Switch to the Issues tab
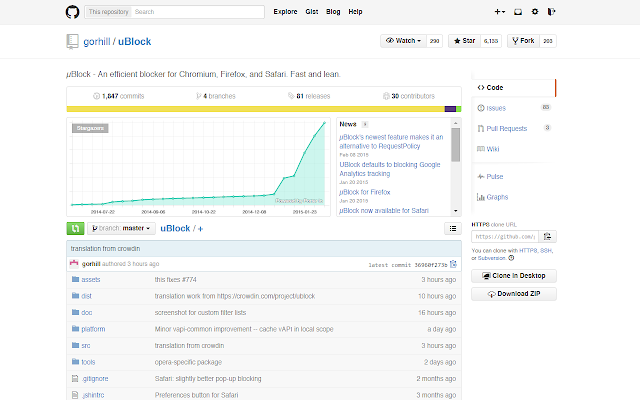Screen dimensions: 640x400 [x=513, y=108]
